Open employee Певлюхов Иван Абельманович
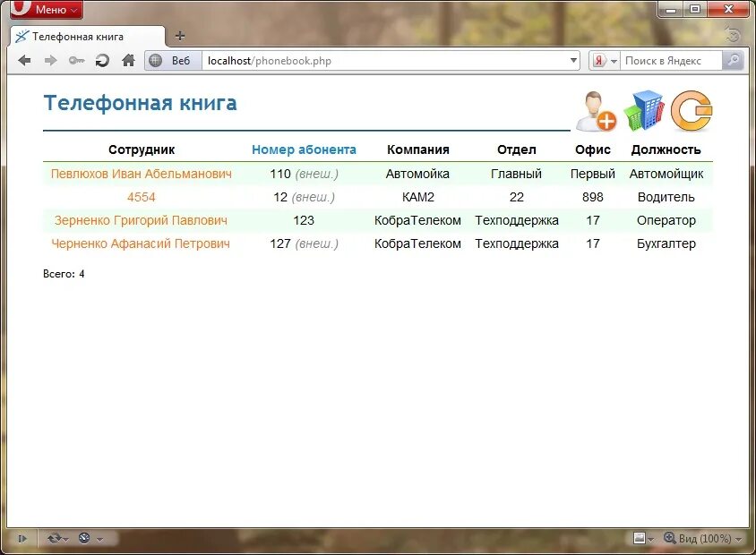 142,174
